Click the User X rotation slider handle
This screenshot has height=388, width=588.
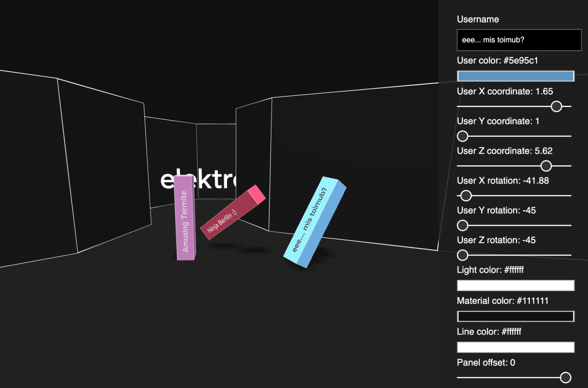(x=466, y=196)
